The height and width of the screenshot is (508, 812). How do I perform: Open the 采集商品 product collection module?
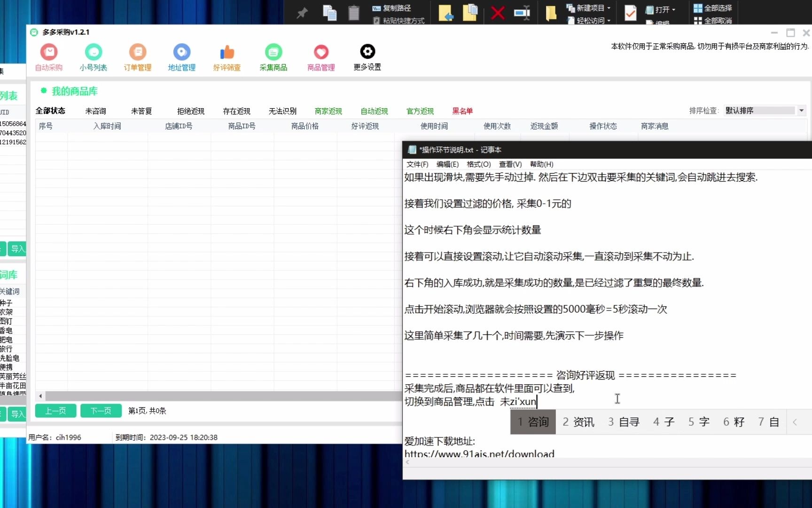[x=273, y=57]
